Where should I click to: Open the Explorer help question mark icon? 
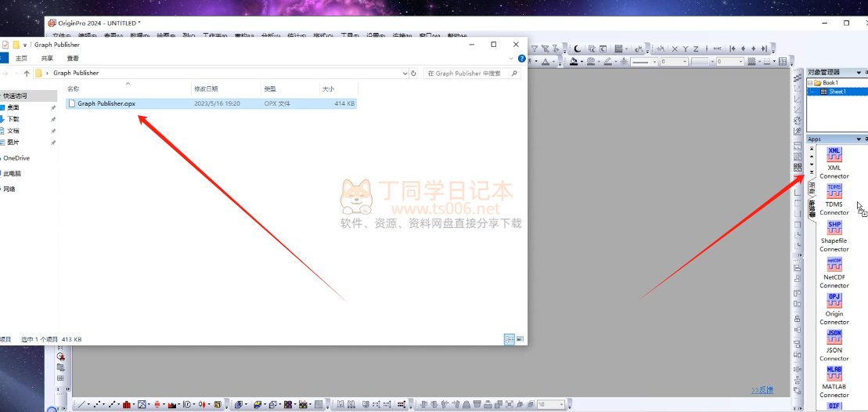coord(521,58)
